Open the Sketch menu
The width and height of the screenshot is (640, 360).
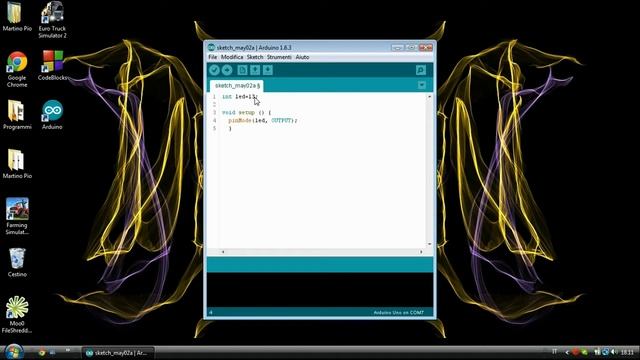tap(255, 57)
